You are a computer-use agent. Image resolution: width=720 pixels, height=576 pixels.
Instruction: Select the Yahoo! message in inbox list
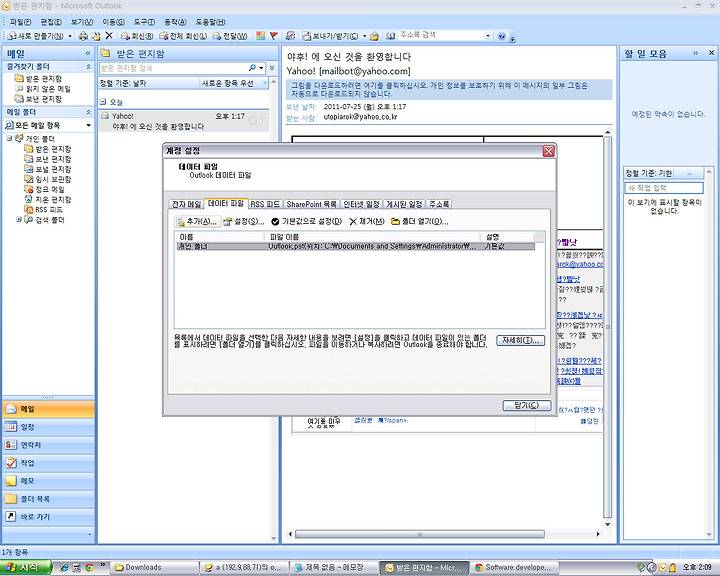pyautogui.click(x=184, y=121)
